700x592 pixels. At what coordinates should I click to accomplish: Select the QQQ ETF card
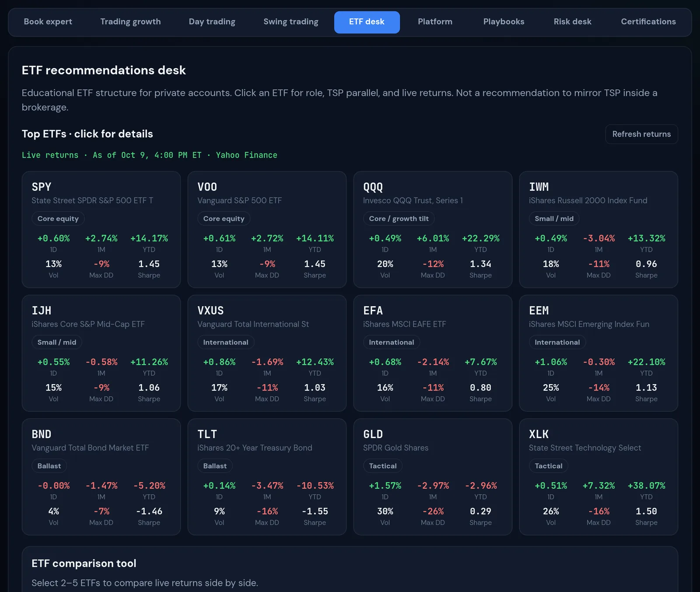433,229
